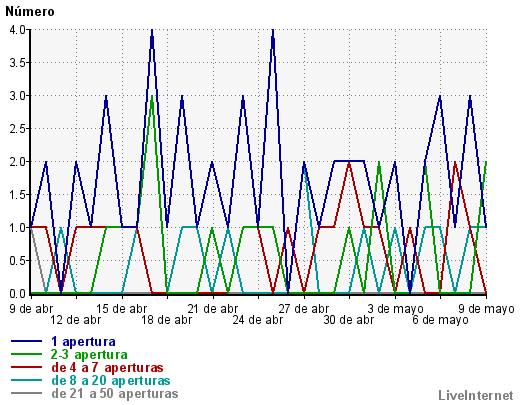Click the '9 de abr' date label

31,309
